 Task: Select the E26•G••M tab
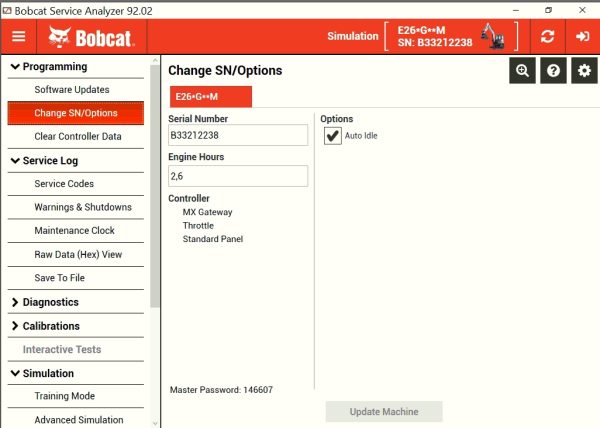click(211, 97)
